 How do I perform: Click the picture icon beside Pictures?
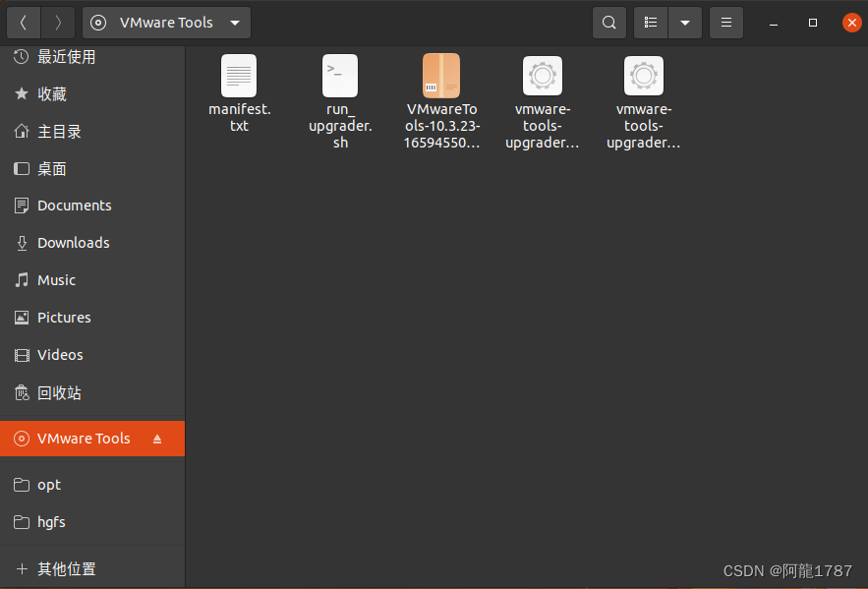(x=22, y=318)
